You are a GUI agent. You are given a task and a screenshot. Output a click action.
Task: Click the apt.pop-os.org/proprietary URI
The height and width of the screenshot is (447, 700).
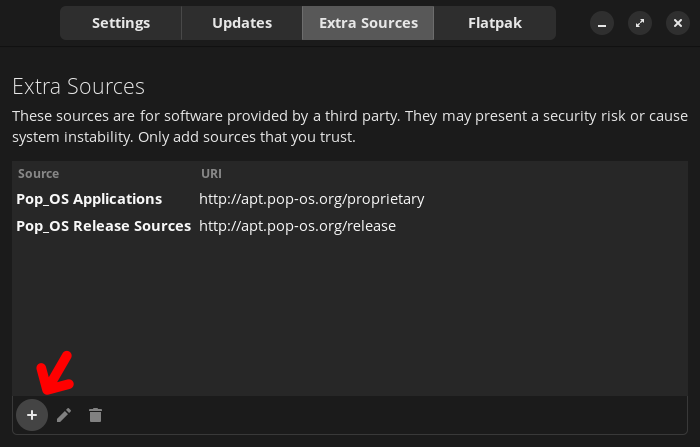[x=312, y=199]
